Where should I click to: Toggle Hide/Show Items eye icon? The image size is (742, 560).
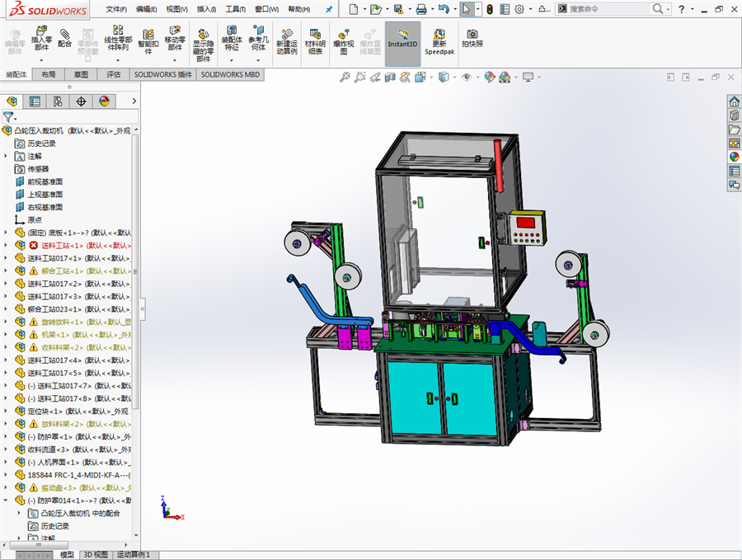click(467, 77)
